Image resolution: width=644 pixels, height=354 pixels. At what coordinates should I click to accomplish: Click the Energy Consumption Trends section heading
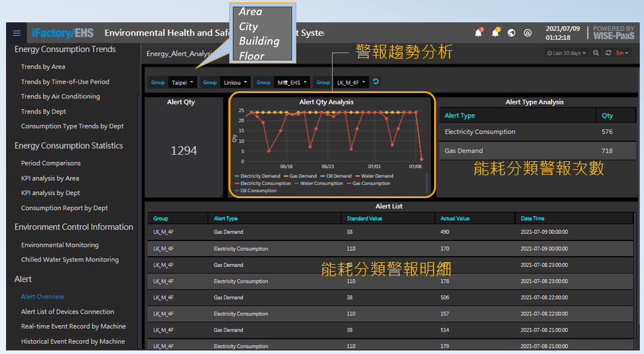tap(65, 49)
